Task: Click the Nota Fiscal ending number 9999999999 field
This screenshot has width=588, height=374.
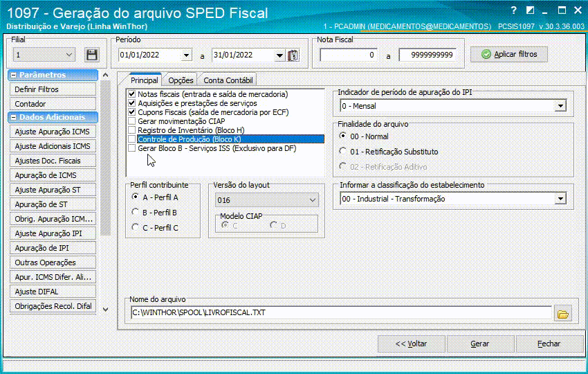Action: point(428,55)
